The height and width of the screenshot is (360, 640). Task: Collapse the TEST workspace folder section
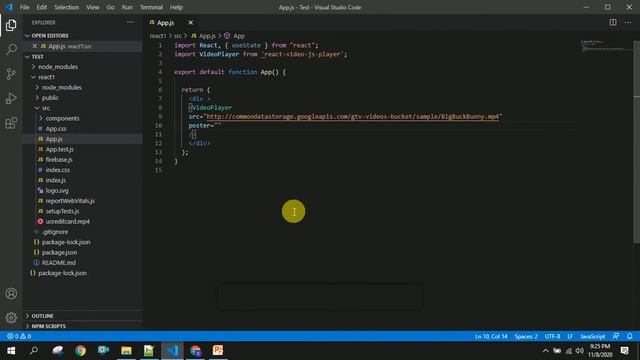38,57
